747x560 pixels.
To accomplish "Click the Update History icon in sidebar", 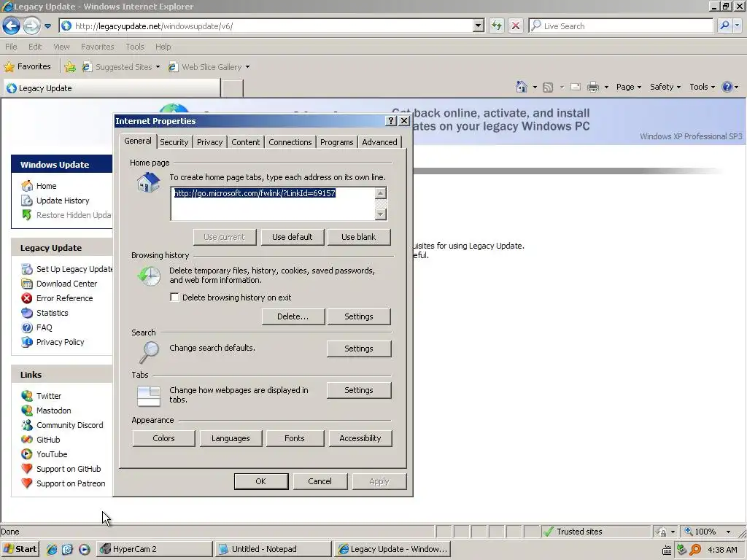I will click(x=27, y=201).
